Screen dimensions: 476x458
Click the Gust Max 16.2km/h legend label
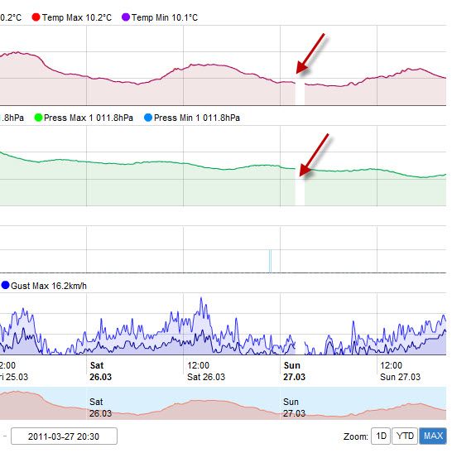pos(49,286)
